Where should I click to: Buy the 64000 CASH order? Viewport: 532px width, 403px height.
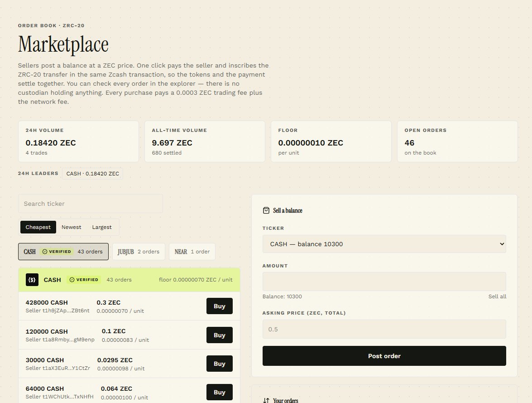(220, 392)
